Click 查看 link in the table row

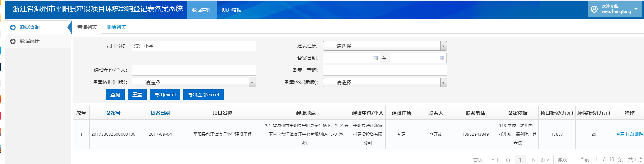click(620, 134)
